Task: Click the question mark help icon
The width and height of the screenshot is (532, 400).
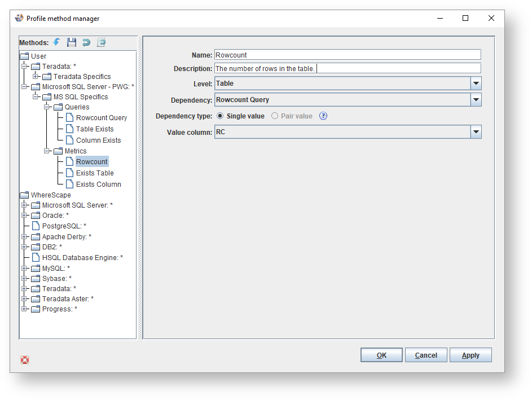Action: pyautogui.click(x=323, y=116)
